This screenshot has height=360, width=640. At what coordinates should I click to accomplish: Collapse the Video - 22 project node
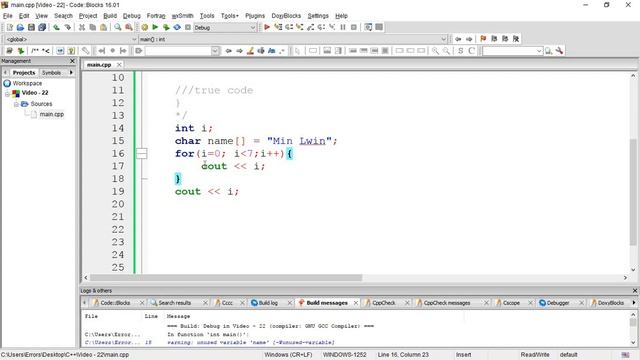(x=7, y=93)
